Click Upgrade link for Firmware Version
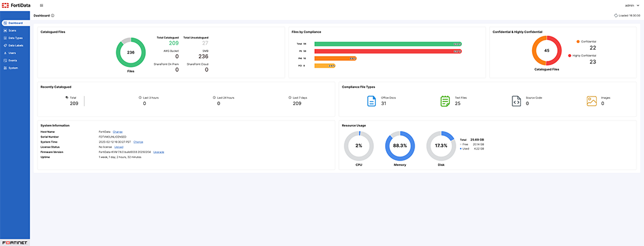 159,152
